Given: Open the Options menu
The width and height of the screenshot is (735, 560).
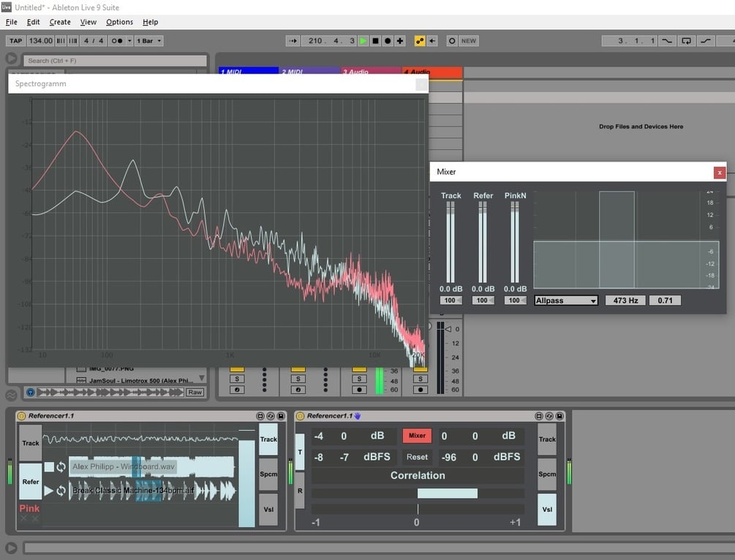Looking at the screenshot, I should 119,22.
